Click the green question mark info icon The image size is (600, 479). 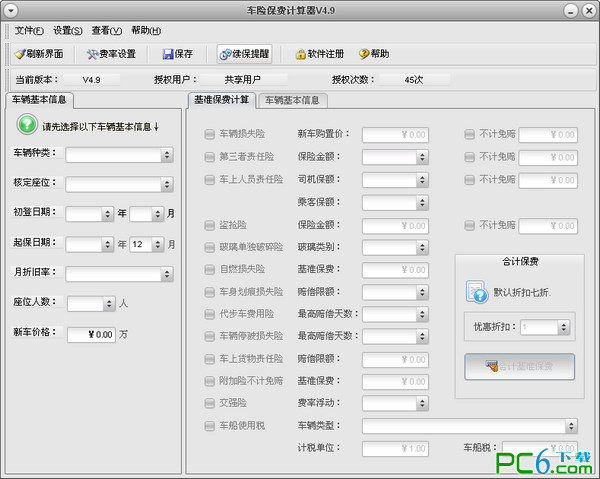tap(27, 124)
